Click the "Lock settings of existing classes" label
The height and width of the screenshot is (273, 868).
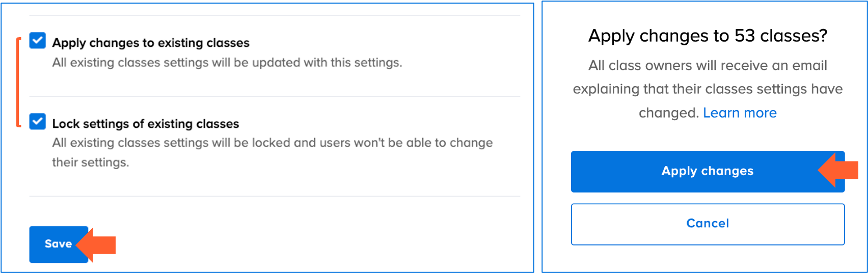[146, 124]
